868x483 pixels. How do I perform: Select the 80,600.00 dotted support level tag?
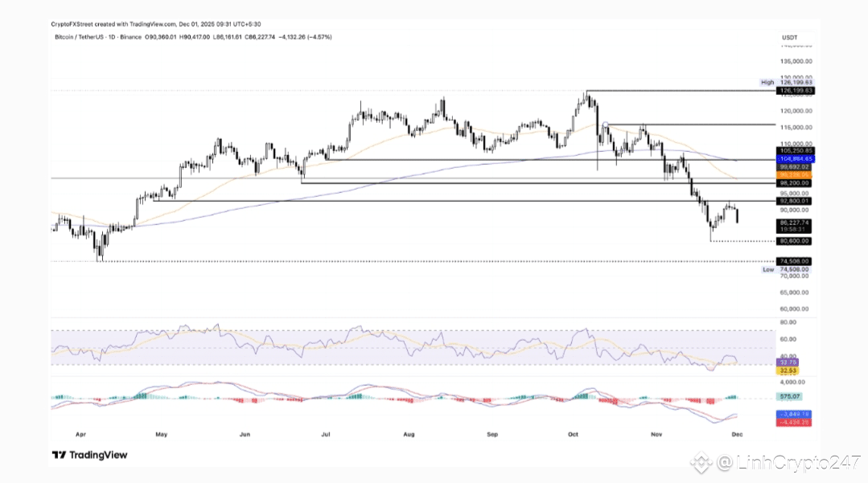coord(794,241)
